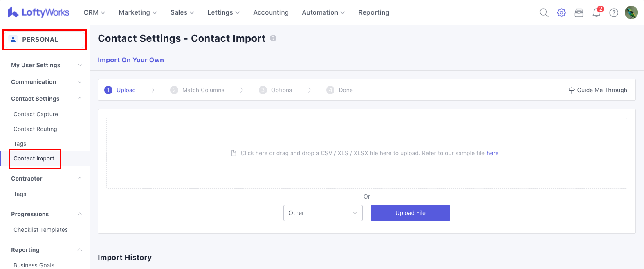Open settings via the gear icon
This screenshot has width=644, height=269.
pos(561,12)
